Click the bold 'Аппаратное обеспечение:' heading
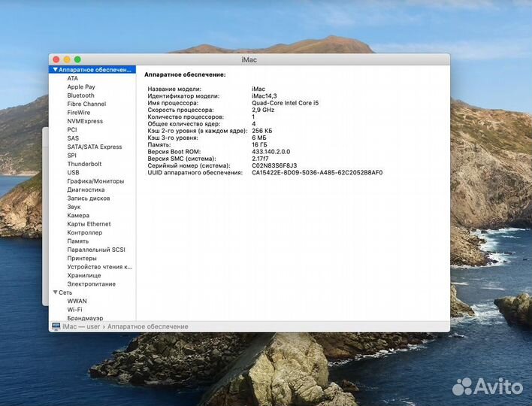532x406 pixels. [x=185, y=74]
